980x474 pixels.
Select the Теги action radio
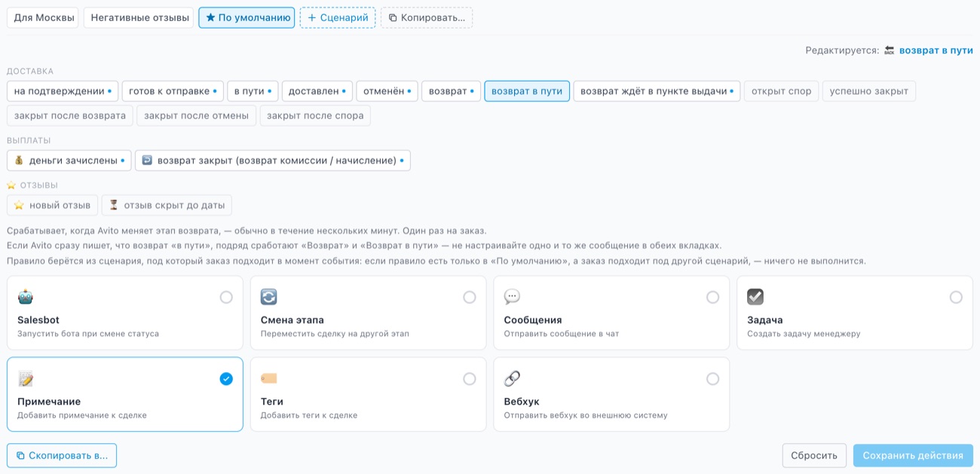(470, 378)
